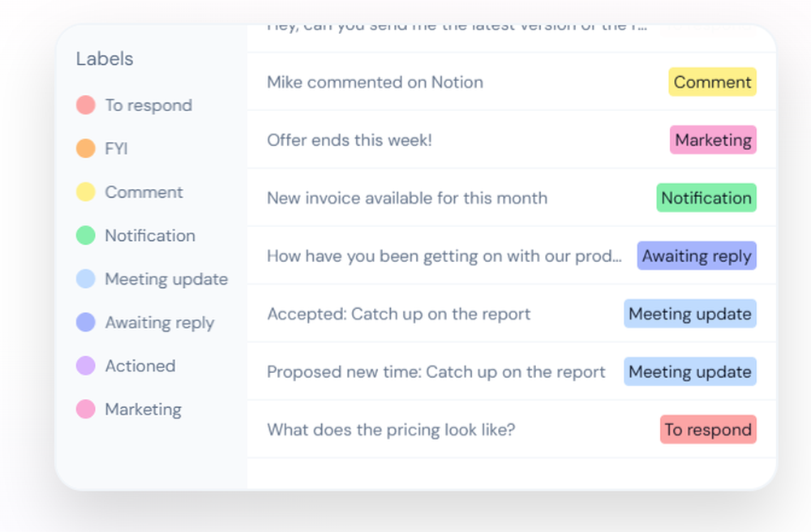811x532 pixels.
Task: Click Meeting update badge on Accepted email
Action: click(x=690, y=314)
